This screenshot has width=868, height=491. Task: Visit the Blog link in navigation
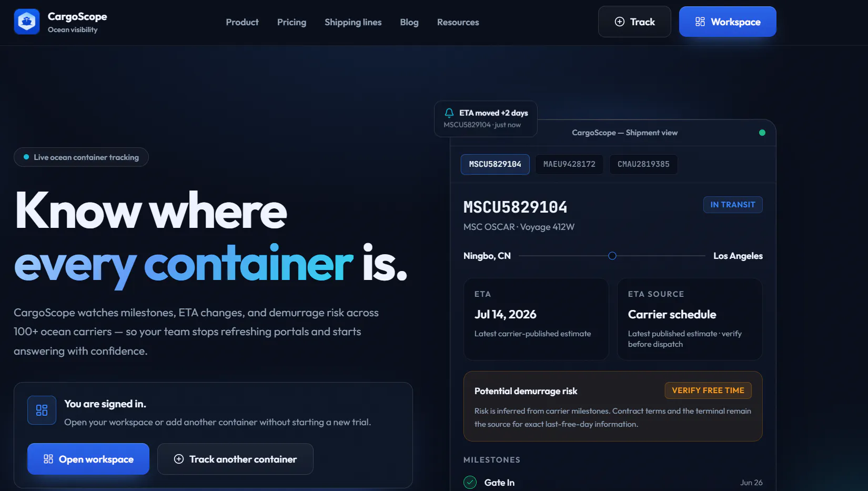pyautogui.click(x=409, y=22)
